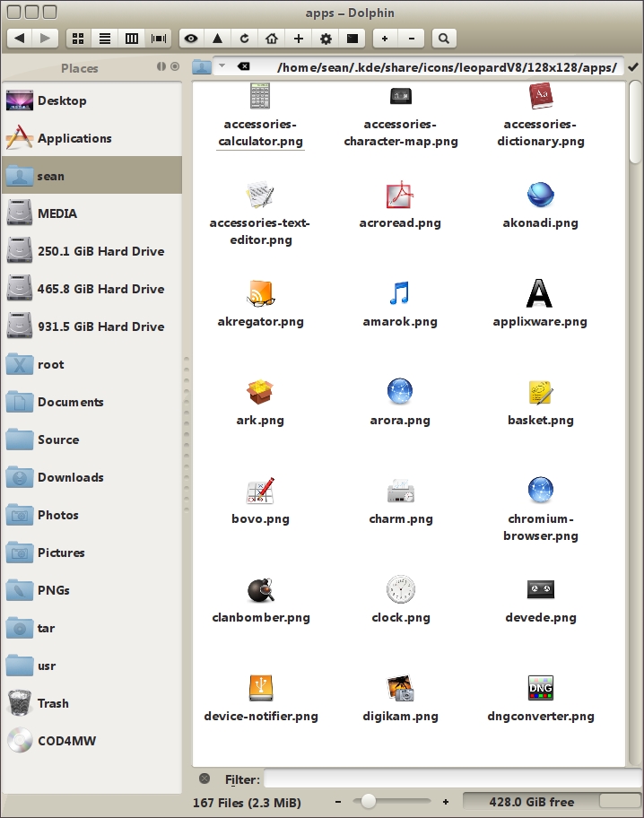This screenshot has height=818, width=644.
Task: Open PNGs folder in Places
Action: (x=91, y=590)
